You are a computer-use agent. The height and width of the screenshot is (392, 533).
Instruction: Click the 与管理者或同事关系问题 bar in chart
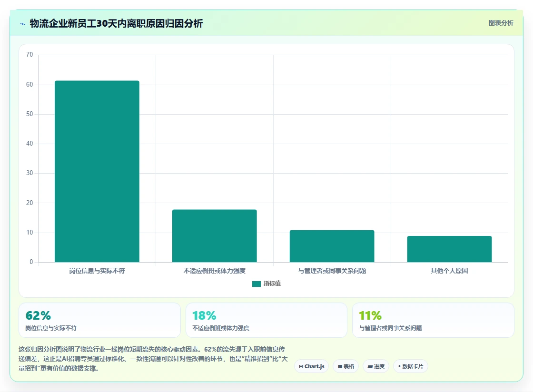coord(332,246)
